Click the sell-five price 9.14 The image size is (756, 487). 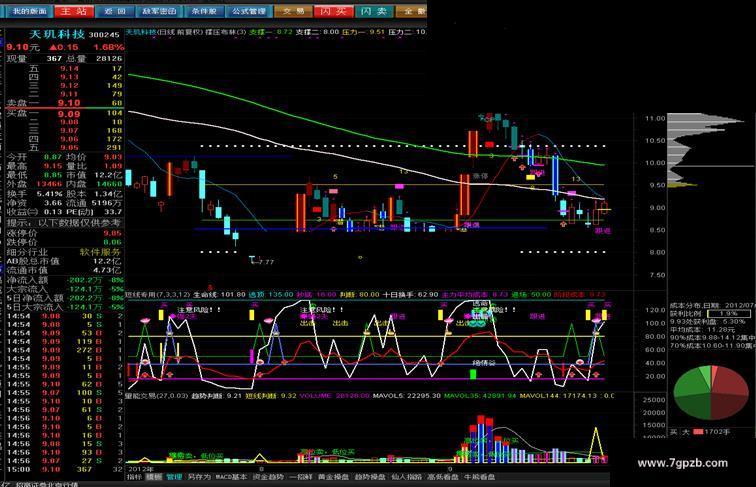69,68
